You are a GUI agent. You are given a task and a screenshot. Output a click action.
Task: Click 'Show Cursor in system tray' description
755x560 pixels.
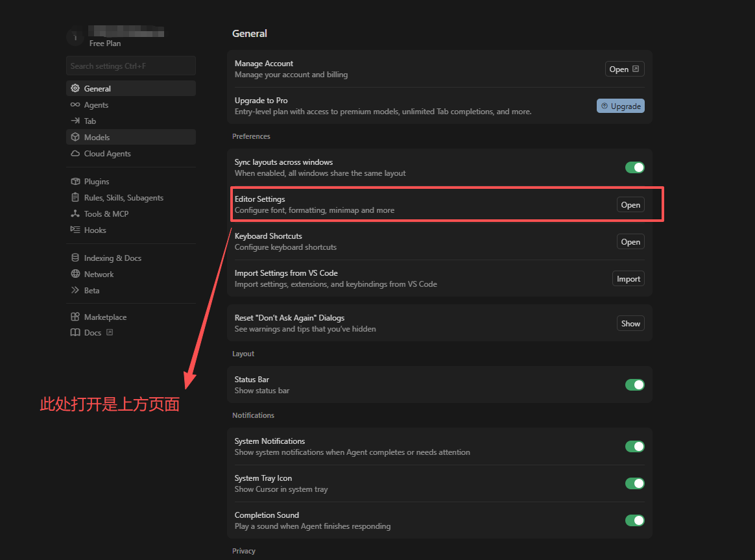(x=282, y=489)
